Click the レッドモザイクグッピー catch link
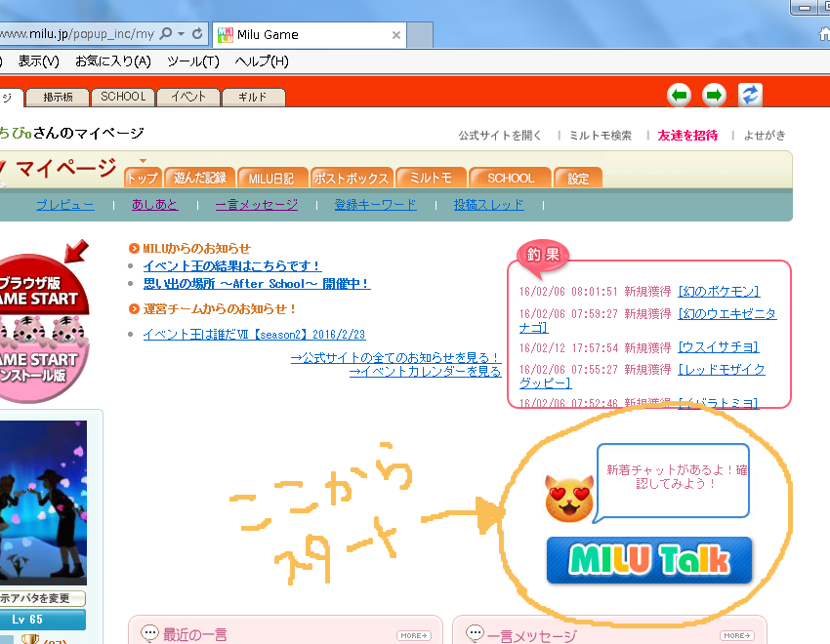Viewport: 830px width, 644px height. click(x=722, y=370)
